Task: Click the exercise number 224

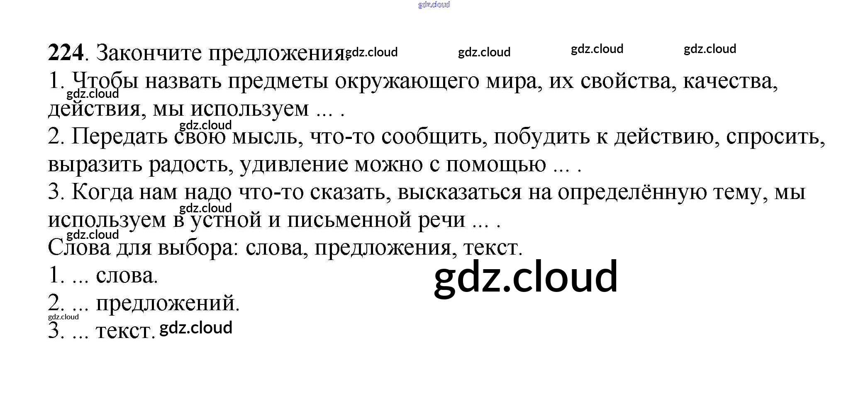Action: click(x=66, y=53)
